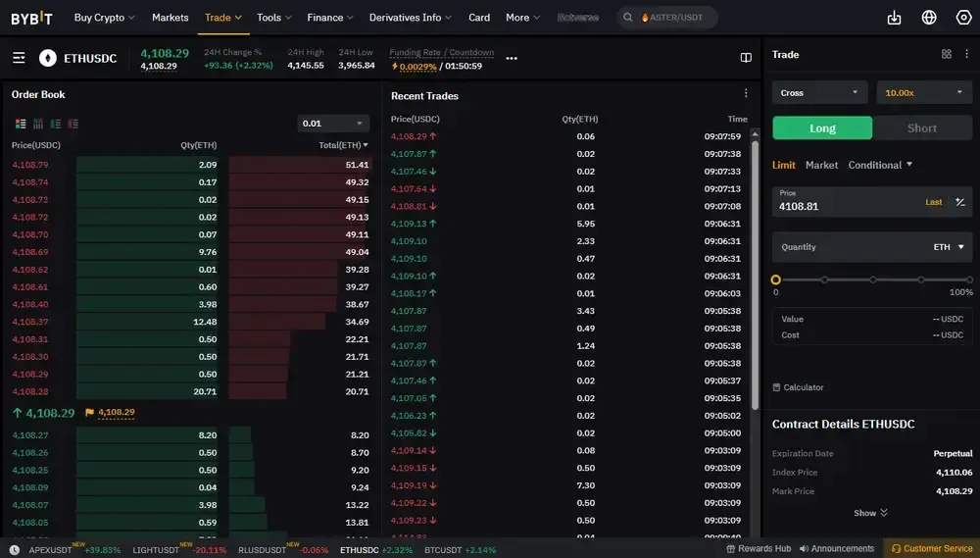This screenshot has height=558, width=980.
Task: Select the Long side
Action: point(822,128)
